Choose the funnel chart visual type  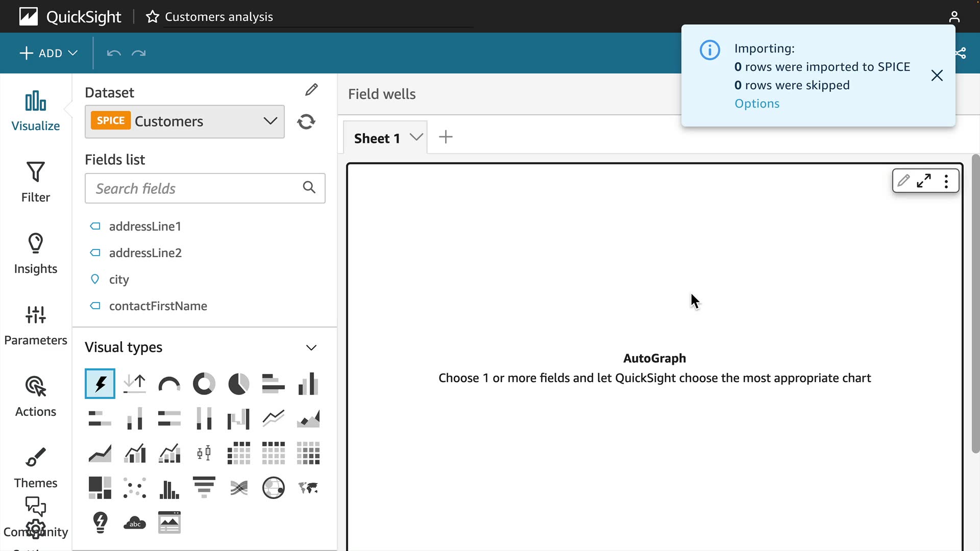click(x=204, y=488)
